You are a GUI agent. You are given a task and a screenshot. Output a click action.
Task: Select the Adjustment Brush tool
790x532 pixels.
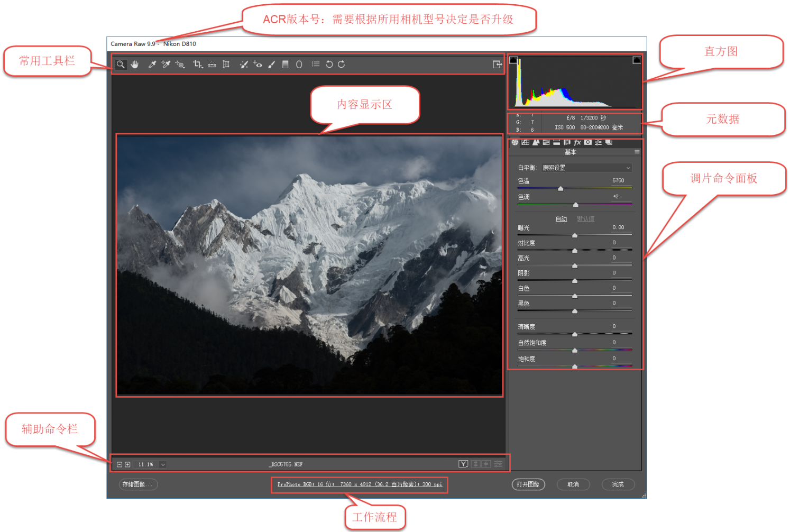tap(271, 65)
